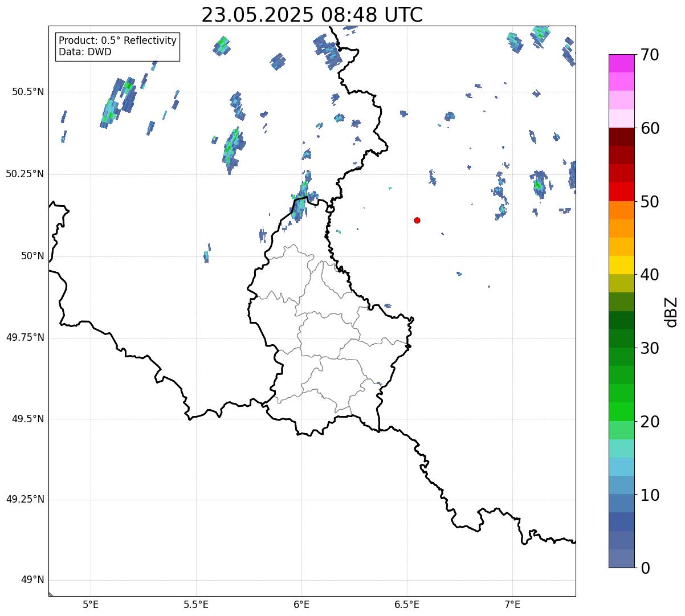Click the 'Product: 0.5° Reflectivity' legend line

(117, 41)
